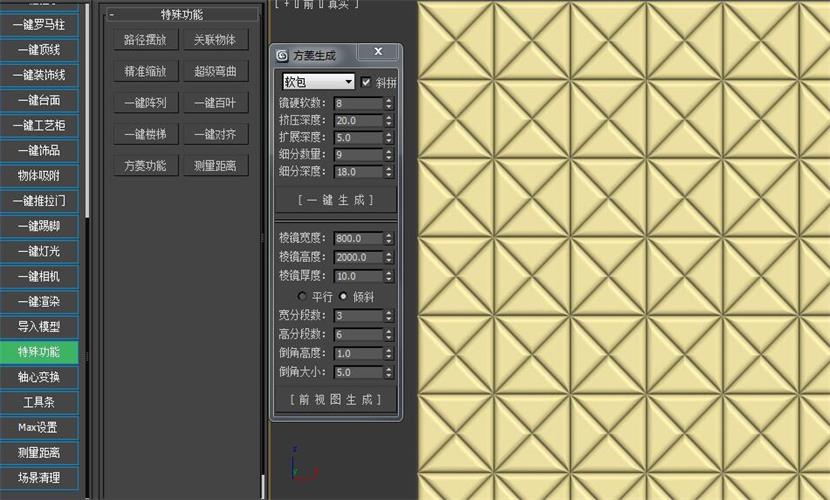Select the 平行 radio option
The width and height of the screenshot is (830, 500).
[x=302, y=296]
